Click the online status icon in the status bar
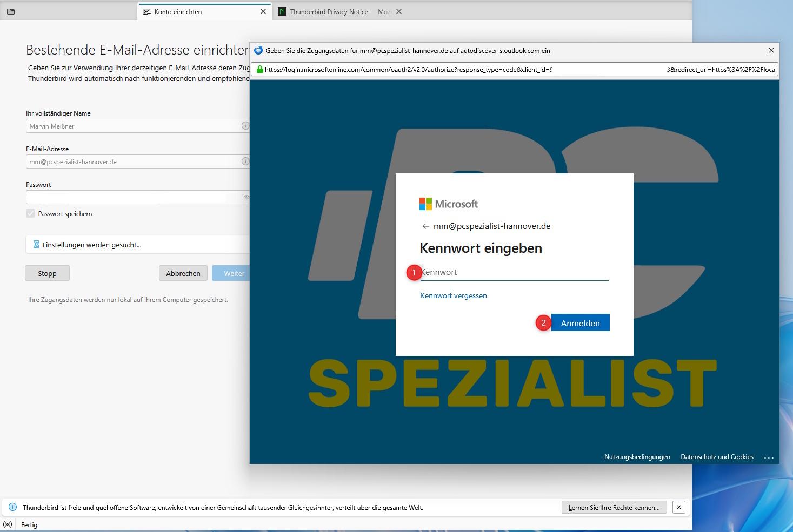This screenshot has width=793, height=532. (x=8, y=524)
